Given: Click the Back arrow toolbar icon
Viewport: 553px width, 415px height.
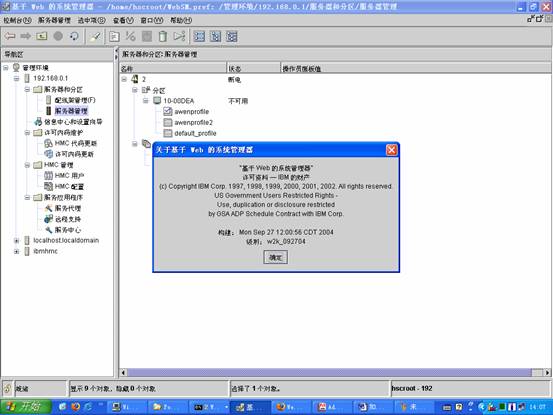Looking at the screenshot, I should point(10,36).
